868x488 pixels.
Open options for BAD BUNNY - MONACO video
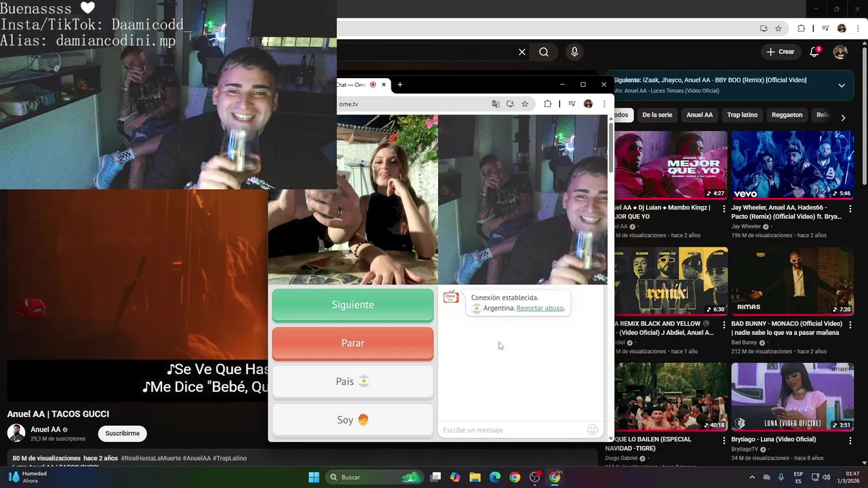point(850,325)
